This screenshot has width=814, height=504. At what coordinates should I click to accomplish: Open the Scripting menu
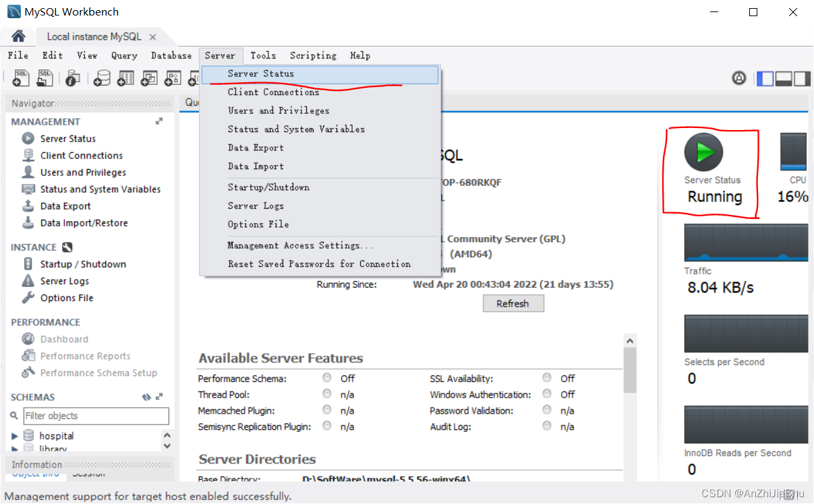coord(313,55)
